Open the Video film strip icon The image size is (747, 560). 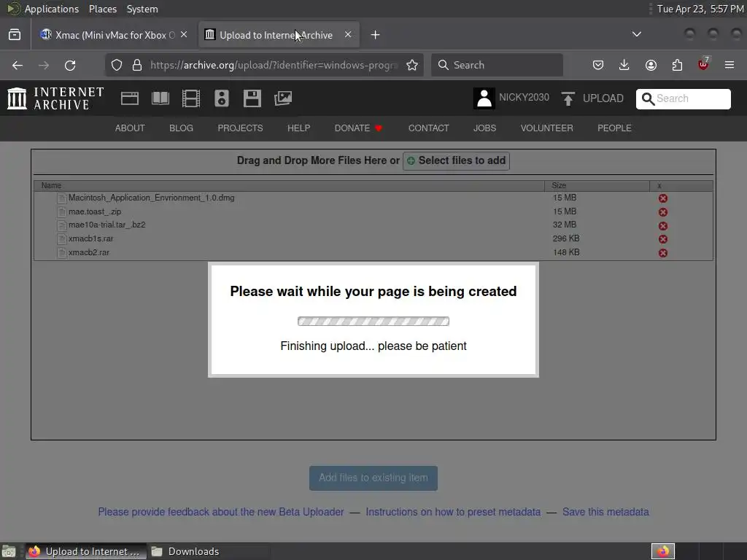[x=191, y=98]
